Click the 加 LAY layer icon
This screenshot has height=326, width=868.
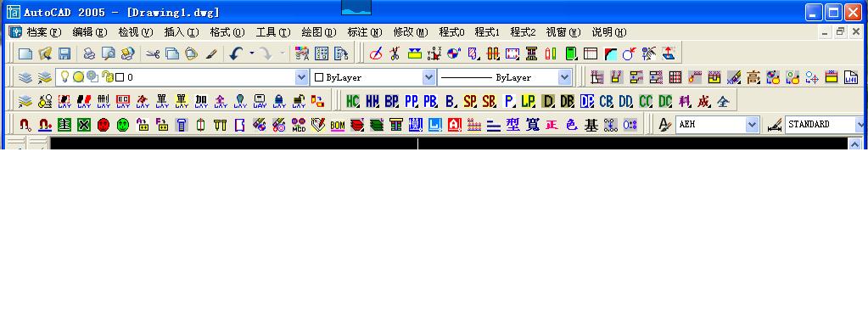(201, 101)
